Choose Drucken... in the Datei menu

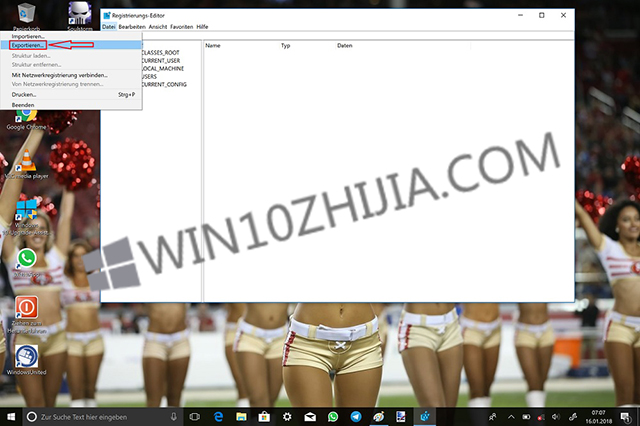coord(71,94)
